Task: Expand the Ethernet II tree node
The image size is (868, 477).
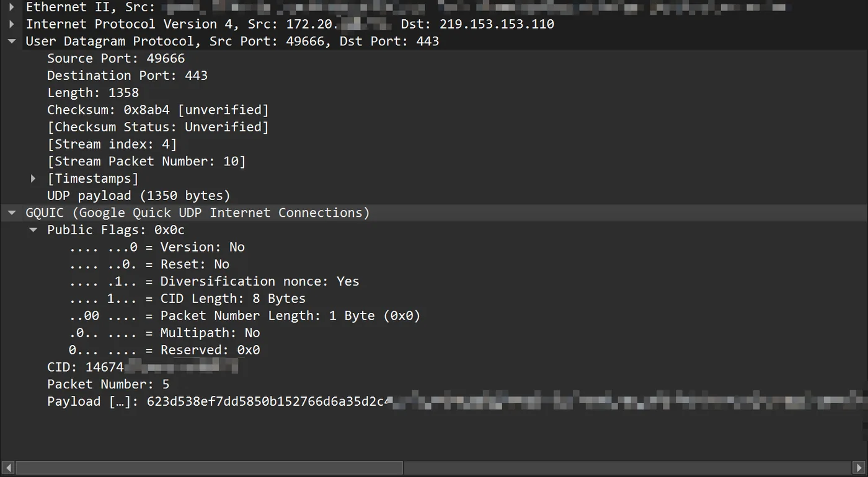Action: coord(11,7)
